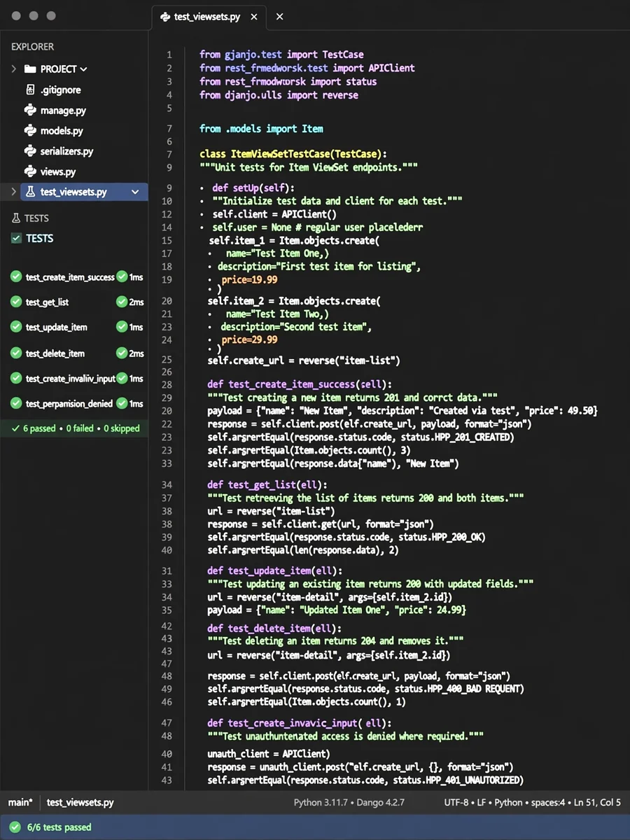Click 'self.client = APIClient()' in the editor
Viewport: 630px width, 840px height.
(x=275, y=214)
